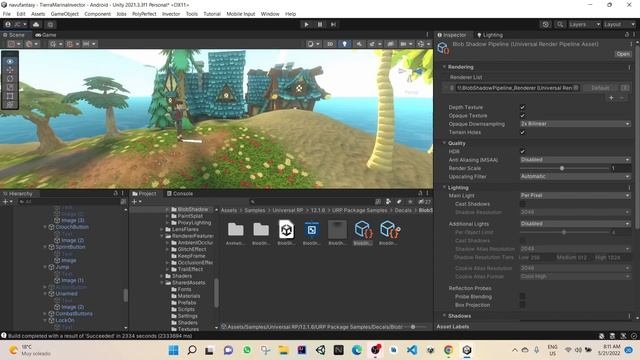
Task: Select the Rect tool in Scene overlay
Action: click(x=10, y=96)
